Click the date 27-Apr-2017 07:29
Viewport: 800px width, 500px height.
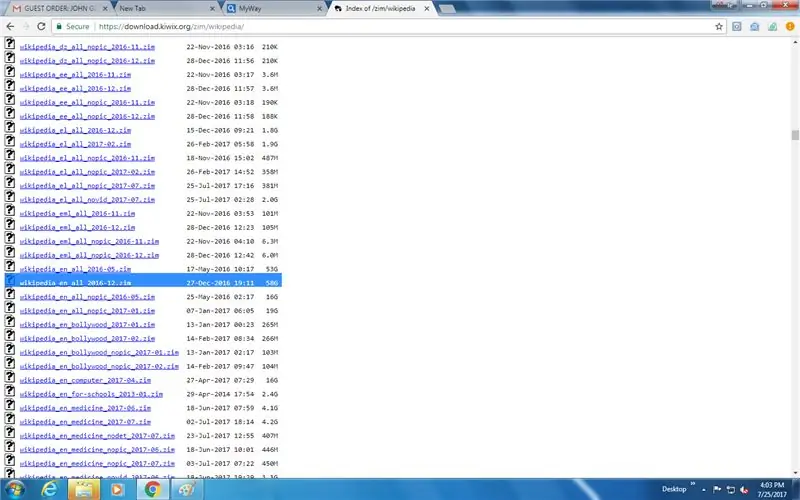click(x=220, y=380)
